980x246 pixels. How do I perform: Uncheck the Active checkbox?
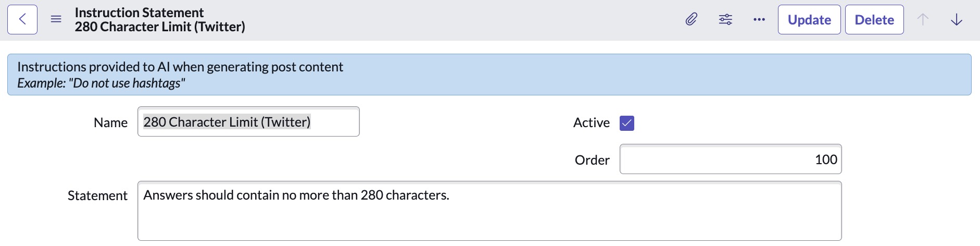[627, 124]
